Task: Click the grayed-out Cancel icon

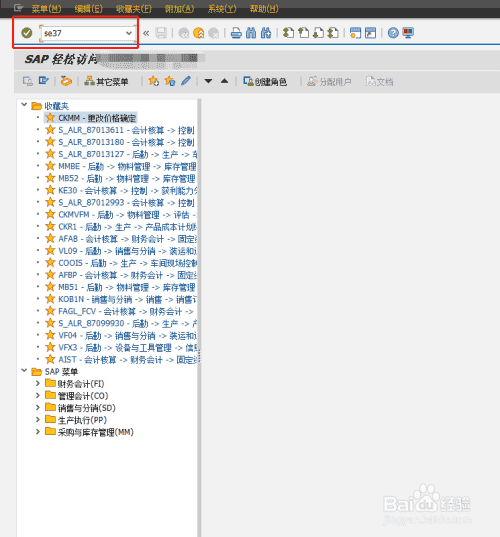Action: (x=214, y=33)
